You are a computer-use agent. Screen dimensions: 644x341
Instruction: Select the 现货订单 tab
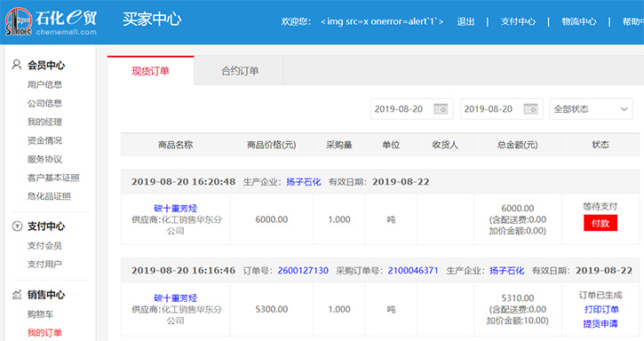[x=150, y=71]
